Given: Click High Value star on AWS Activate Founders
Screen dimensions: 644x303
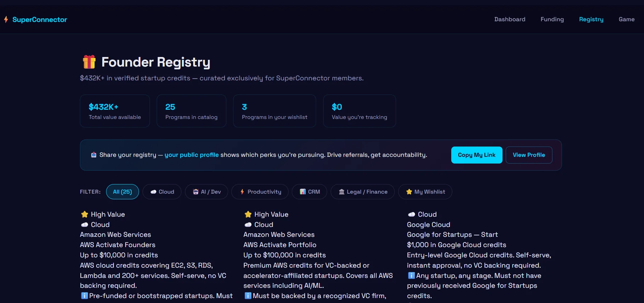Looking at the screenshot, I should tap(85, 214).
